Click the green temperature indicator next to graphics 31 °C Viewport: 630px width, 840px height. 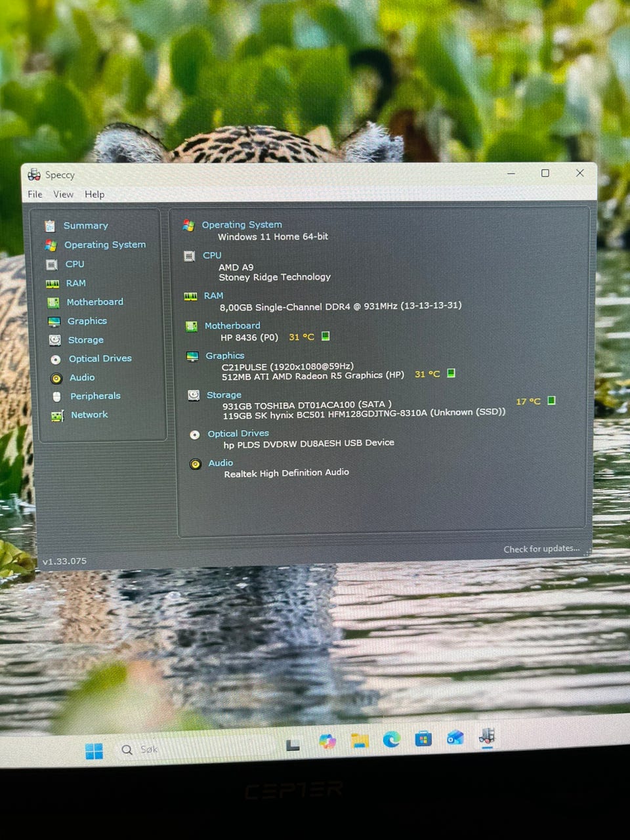[x=451, y=373]
